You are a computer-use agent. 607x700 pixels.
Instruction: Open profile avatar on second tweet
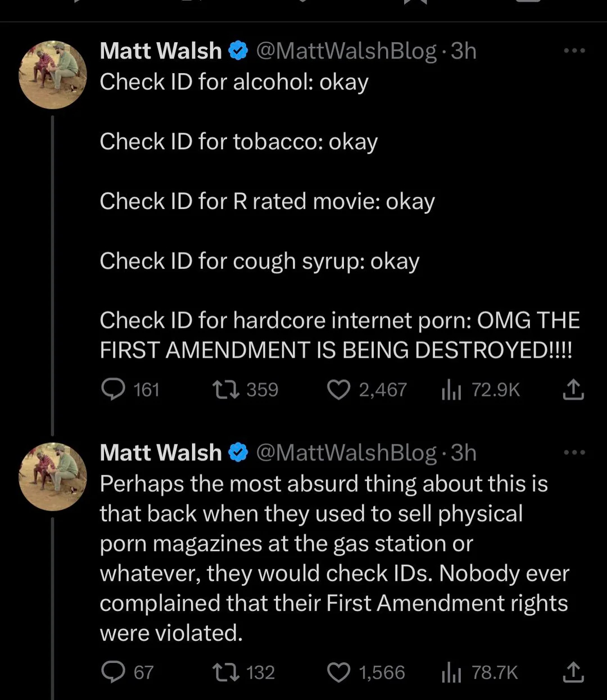[53, 476]
